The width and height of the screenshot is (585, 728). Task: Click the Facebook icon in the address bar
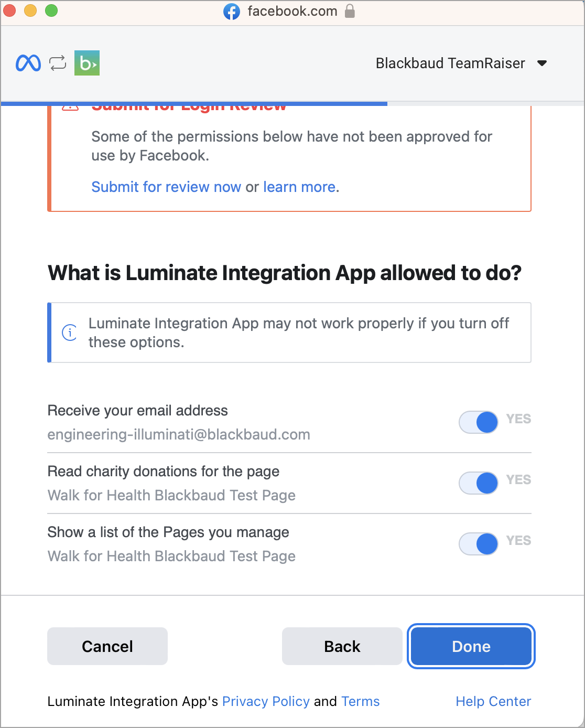233,11
